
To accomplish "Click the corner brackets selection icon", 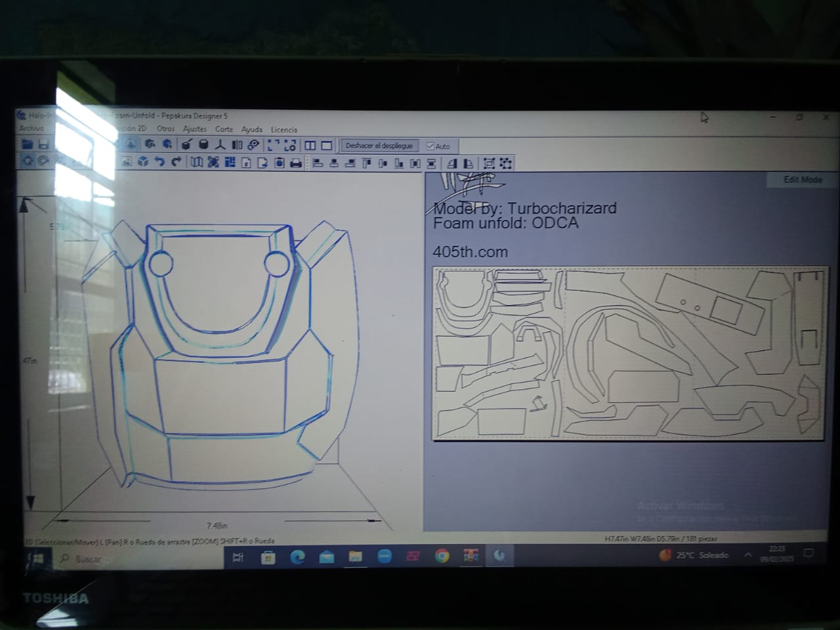I will click(274, 146).
